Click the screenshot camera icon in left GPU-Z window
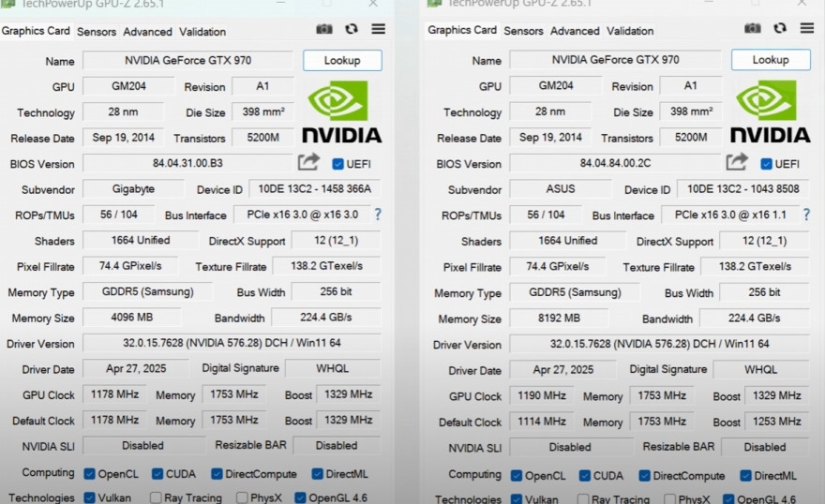This screenshot has height=504, width=825. [324, 29]
